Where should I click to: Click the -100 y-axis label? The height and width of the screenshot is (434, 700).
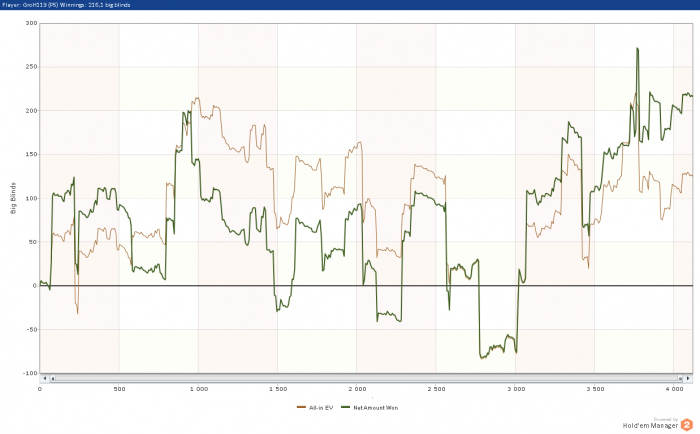tap(30, 373)
